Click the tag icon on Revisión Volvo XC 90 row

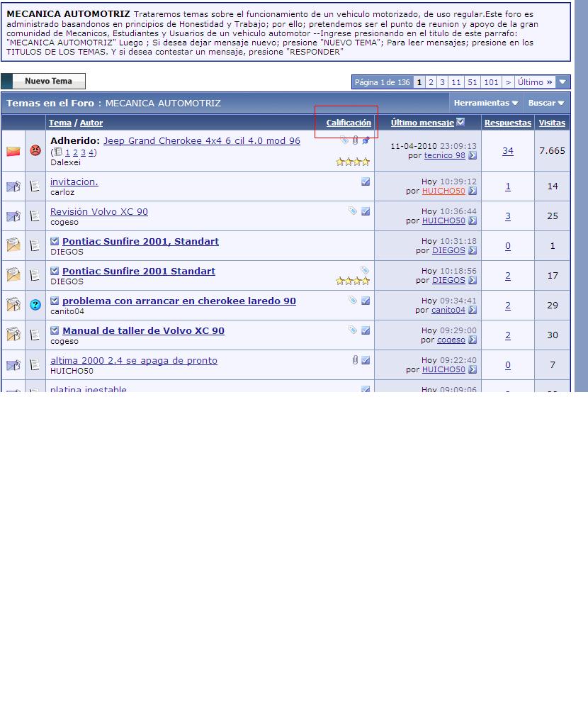[353, 211]
